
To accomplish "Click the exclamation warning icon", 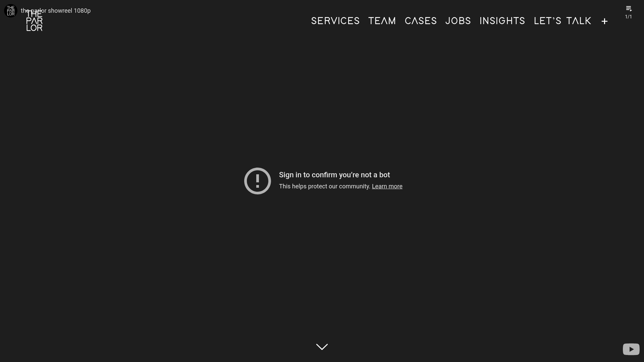I will coord(257,181).
